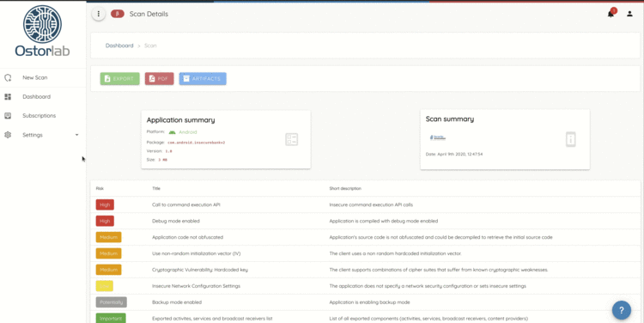644x323 pixels.
Task: Click 'Application is enabling backup mode' description
Action: (x=369, y=302)
